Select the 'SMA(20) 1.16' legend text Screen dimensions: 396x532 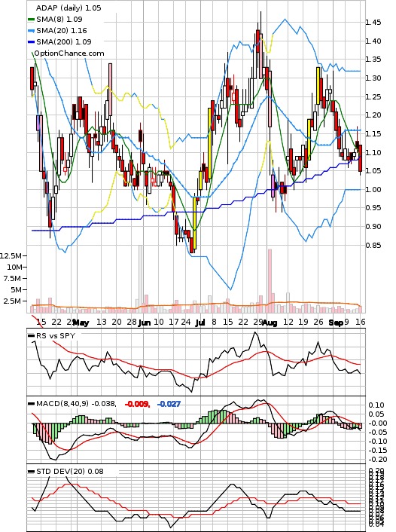[x=62, y=31]
